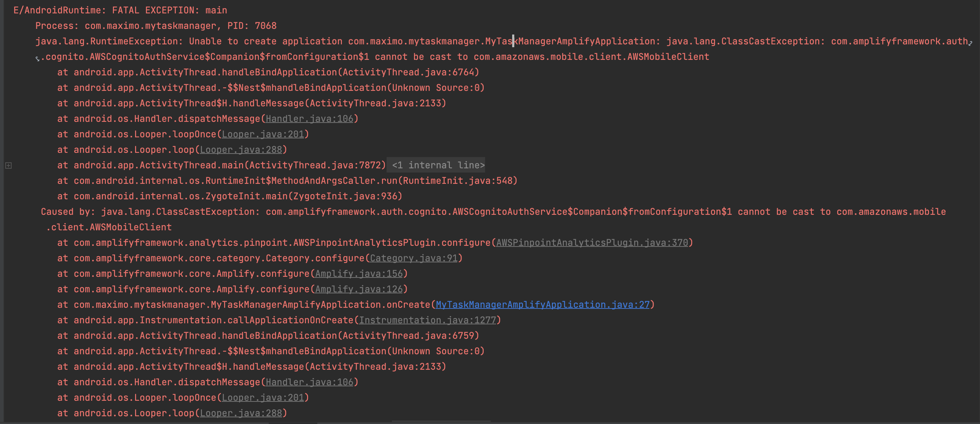980x424 pixels.
Task: Click the 'Caused by: java.lang.ClassCastException' line
Action: click(x=494, y=212)
